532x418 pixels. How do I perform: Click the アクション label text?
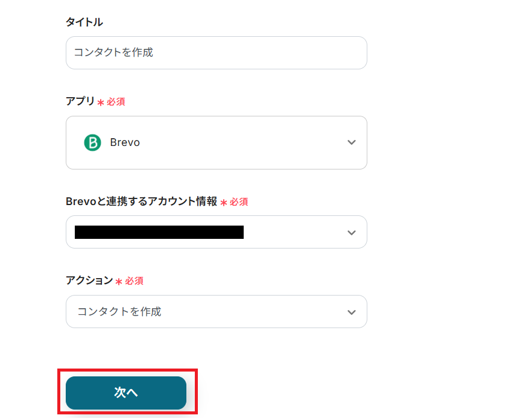tap(89, 280)
